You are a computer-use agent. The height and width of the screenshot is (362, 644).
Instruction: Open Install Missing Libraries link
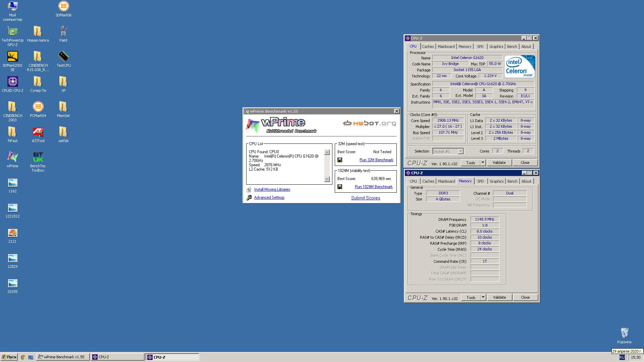coord(272,189)
